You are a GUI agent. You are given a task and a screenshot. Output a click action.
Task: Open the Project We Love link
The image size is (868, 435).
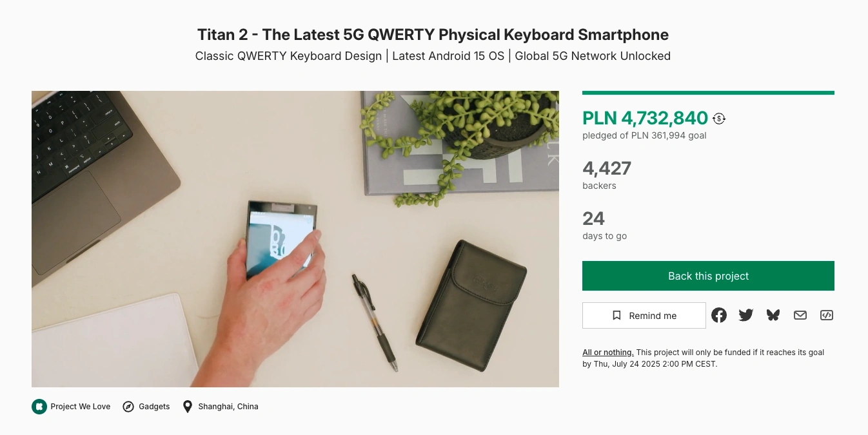click(x=81, y=407)
